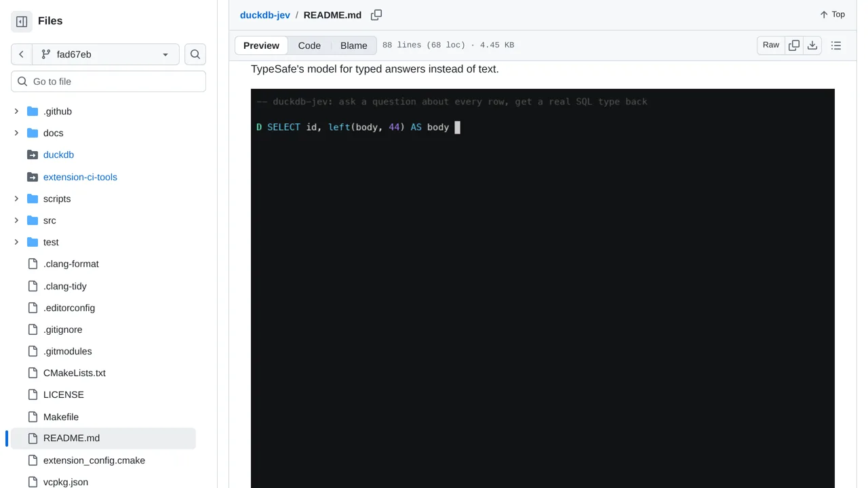Image resolution: width=868 pixels, height=488 pixels.
Task: Expand the .github folder chevron
Action: tap(16, 111)
